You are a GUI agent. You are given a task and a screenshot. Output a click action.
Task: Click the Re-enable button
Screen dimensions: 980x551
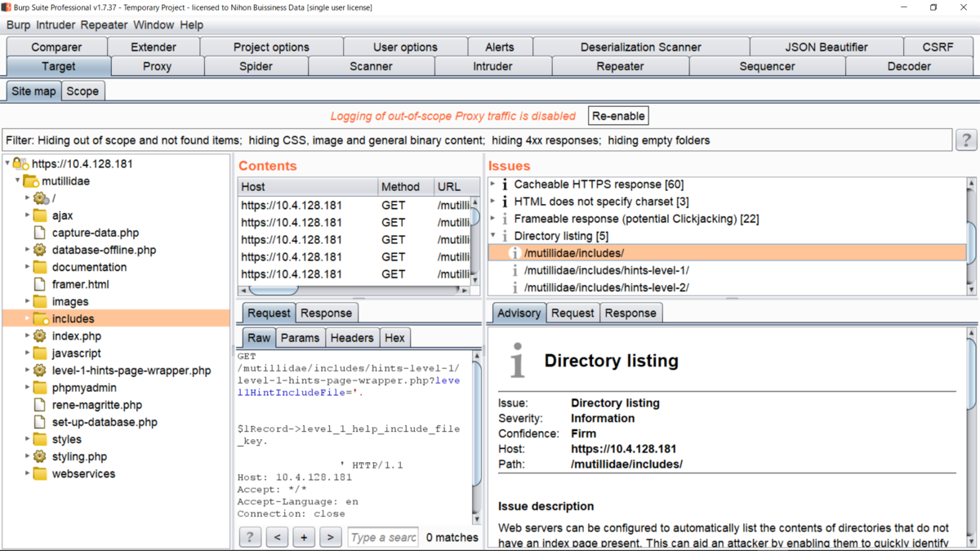(618, 116)
